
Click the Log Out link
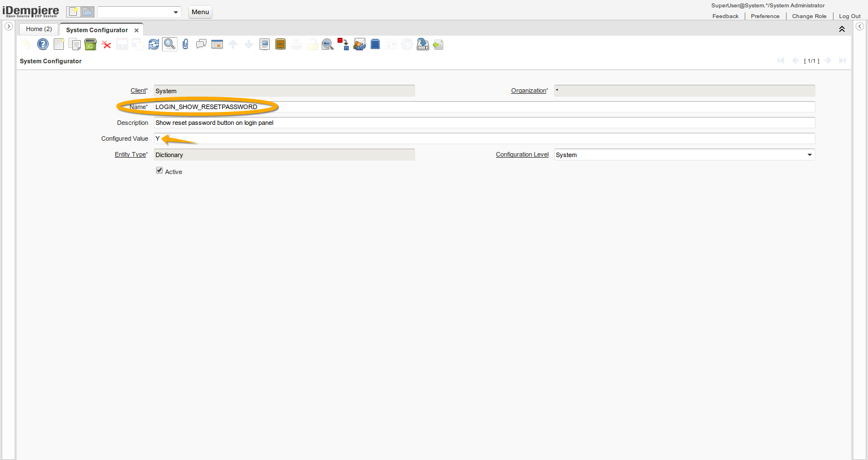849,16
